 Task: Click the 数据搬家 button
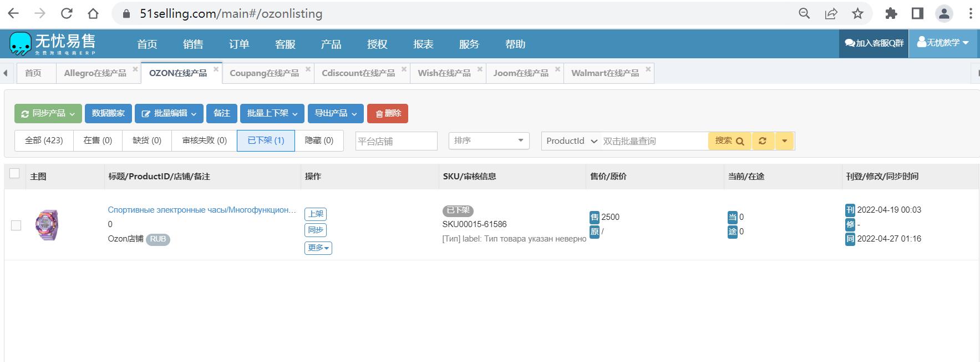coord(108,113)
